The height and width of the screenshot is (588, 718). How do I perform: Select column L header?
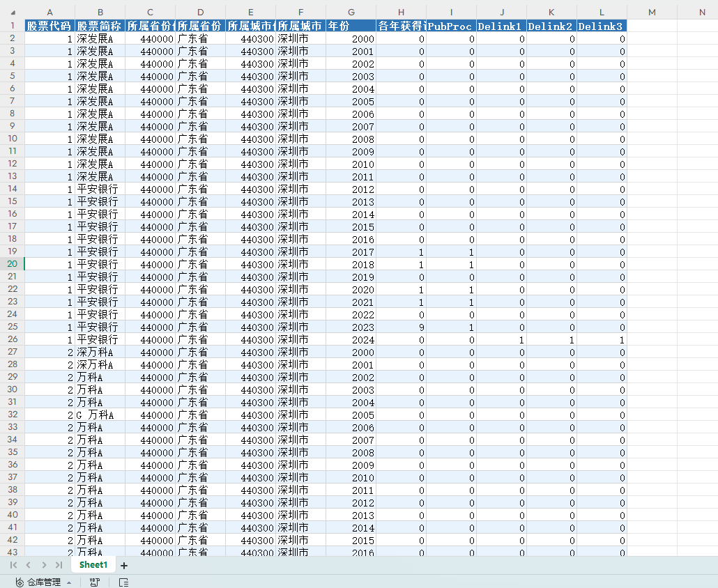click(x=602, y=13)
